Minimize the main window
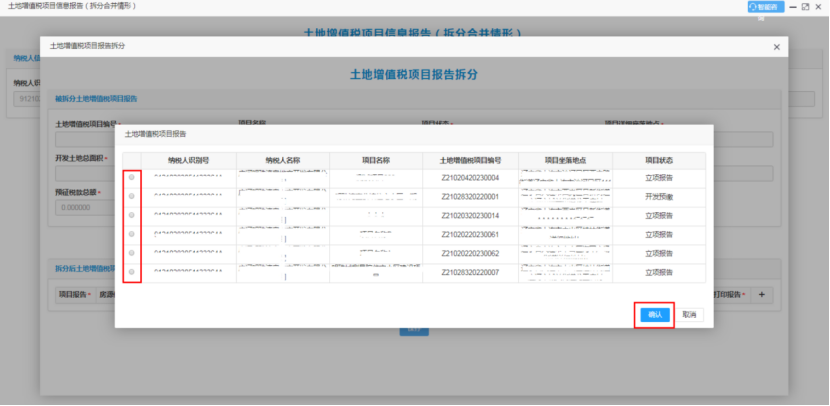830x406 pixels. click(792, 7)
